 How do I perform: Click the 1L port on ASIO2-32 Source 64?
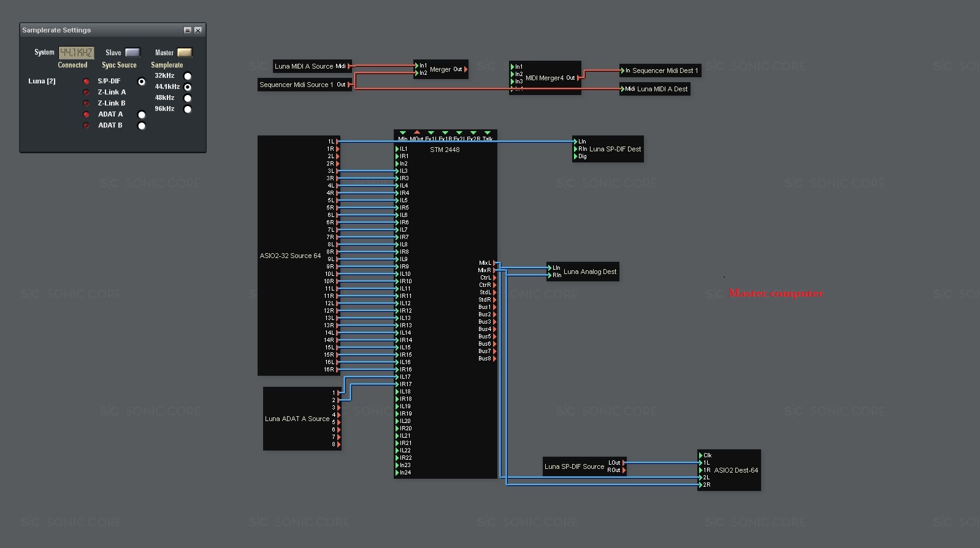(337, 142)
